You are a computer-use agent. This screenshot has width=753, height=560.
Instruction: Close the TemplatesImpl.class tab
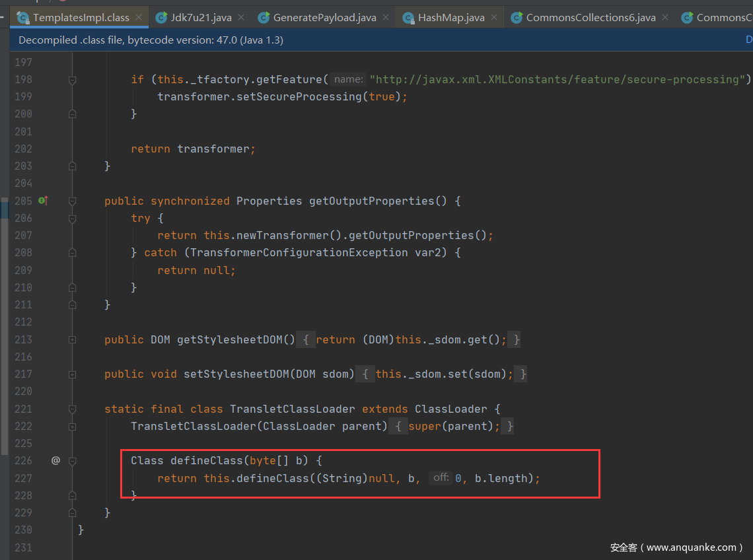point(139,18)
